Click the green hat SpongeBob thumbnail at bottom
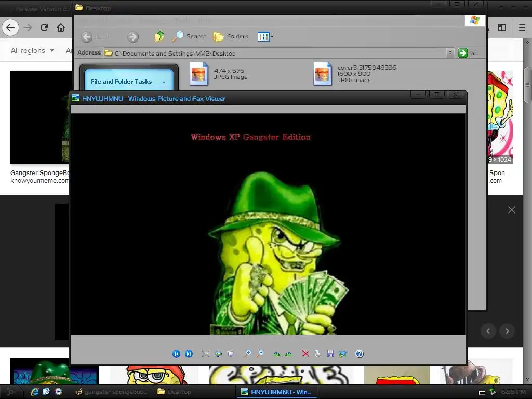532x399 pixels. (x=55, y=373)
